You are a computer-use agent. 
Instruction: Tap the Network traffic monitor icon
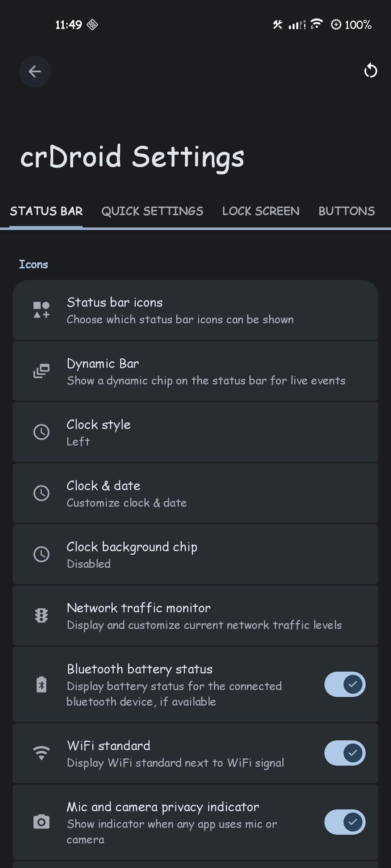(x=41, y=615)
